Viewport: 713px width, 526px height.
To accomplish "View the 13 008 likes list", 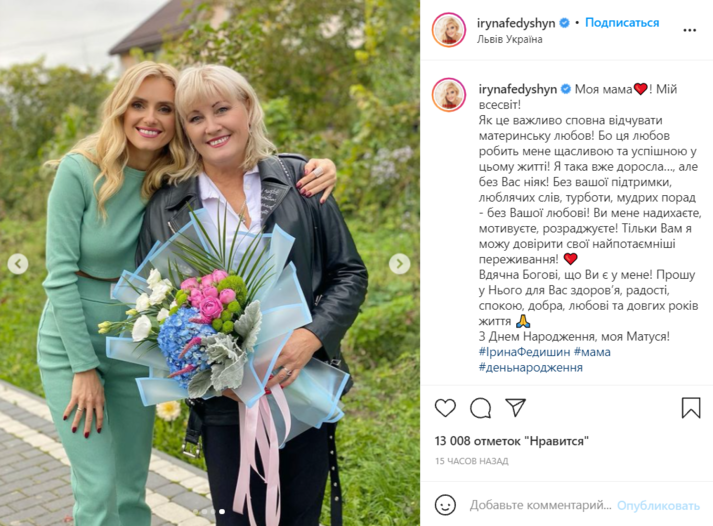I will [512, 441].
